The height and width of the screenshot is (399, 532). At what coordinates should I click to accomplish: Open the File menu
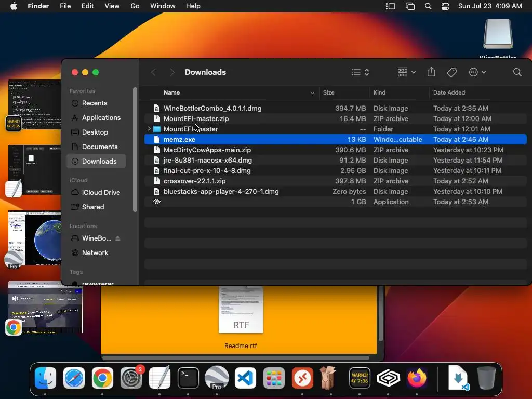tap(65, 6)
